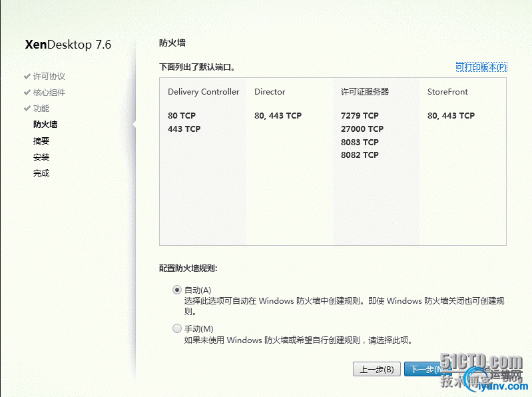
Task: Select 摘要 step in sidebar
Action: tap(41, 141)
